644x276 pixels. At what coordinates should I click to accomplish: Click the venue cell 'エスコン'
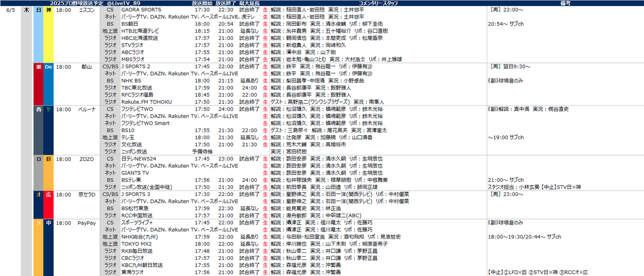86,10
